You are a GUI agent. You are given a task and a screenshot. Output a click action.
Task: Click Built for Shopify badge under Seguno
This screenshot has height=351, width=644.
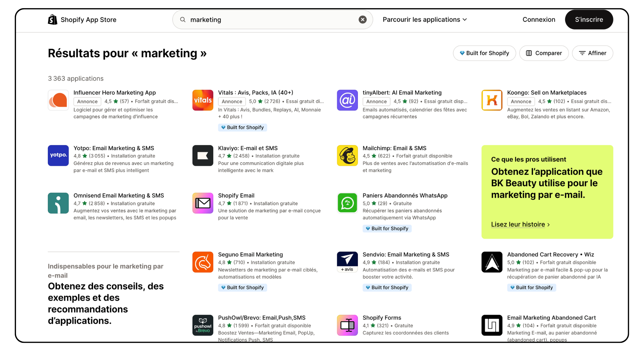coord(242,288)
